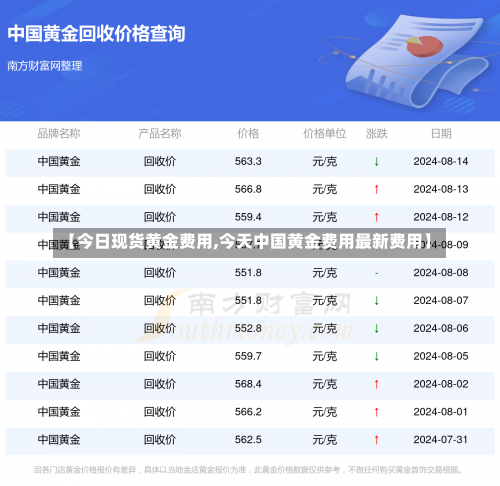The width and height of the screenshot is (500, 486).
Task: Click the 中国黄金回收价格查询 title
Action: (96, 34)
